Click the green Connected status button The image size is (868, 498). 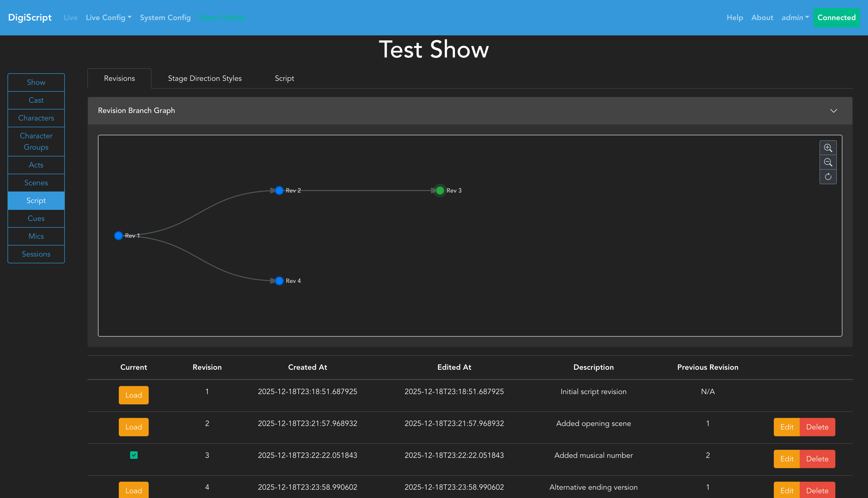point(836,17)
